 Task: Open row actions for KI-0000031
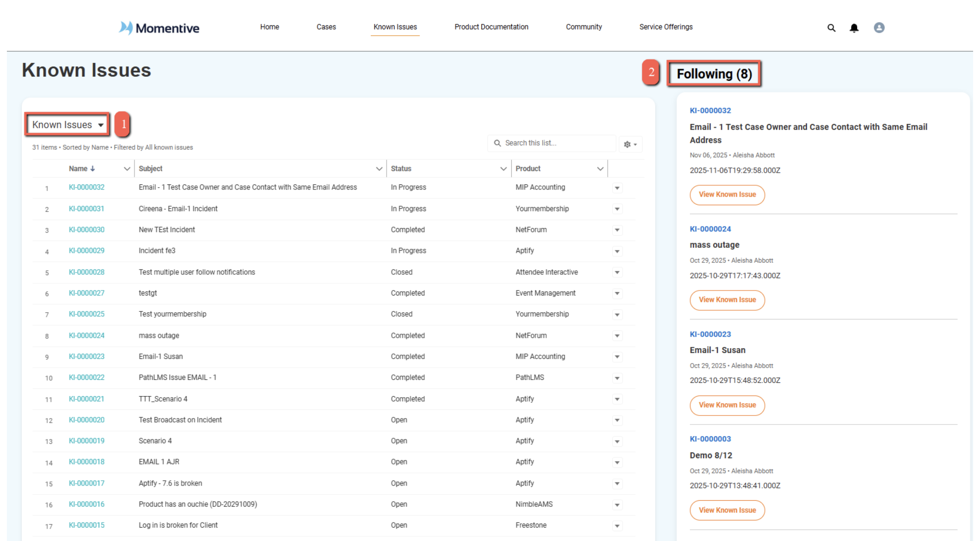click(617, 209)
